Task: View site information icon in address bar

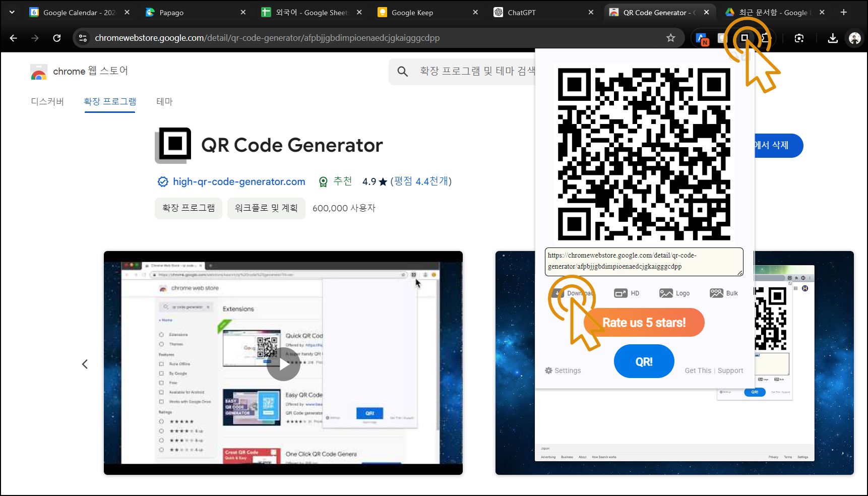Action: coord(83,38)
